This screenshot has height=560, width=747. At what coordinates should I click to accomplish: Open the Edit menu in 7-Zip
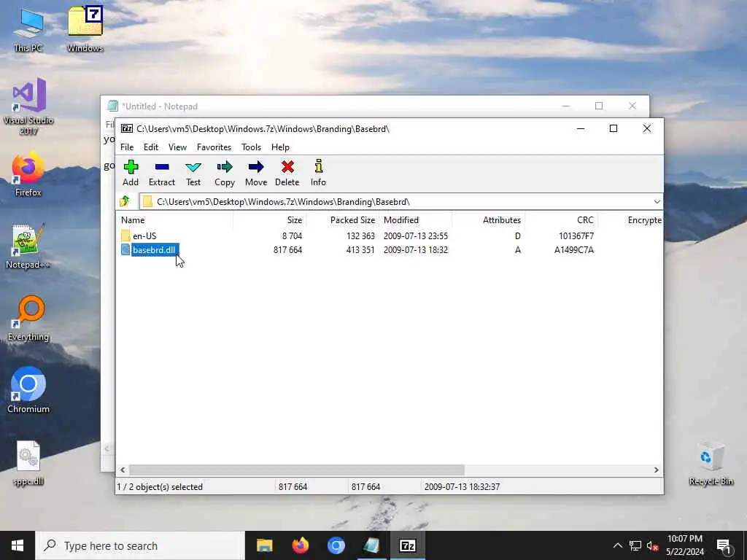[151, 147]
